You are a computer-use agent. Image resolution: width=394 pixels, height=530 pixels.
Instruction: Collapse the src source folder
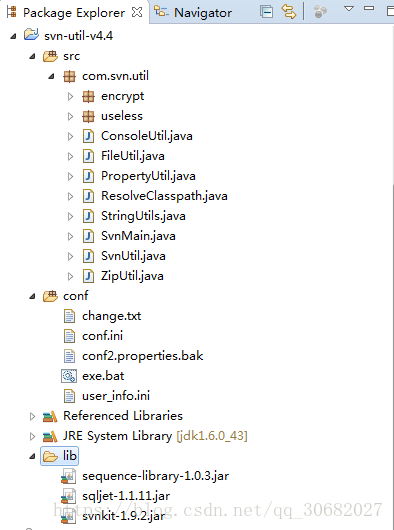point(32,56)
